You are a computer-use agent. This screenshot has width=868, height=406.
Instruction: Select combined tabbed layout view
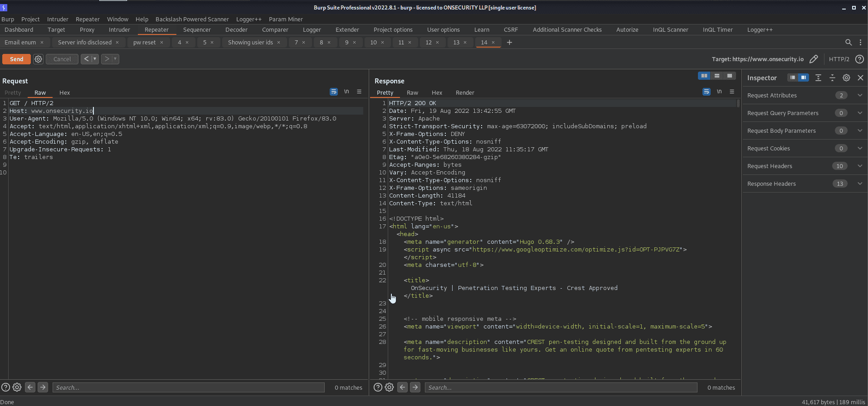click(x=730, y=76)
